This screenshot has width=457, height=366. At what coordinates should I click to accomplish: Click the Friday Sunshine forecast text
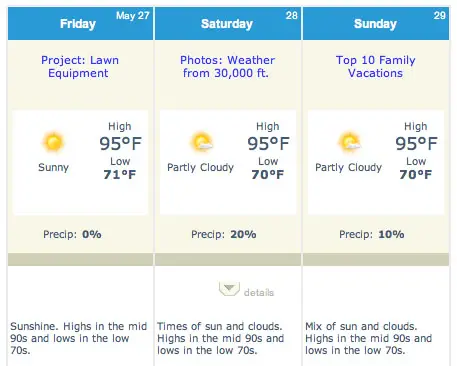click(78, 338)
